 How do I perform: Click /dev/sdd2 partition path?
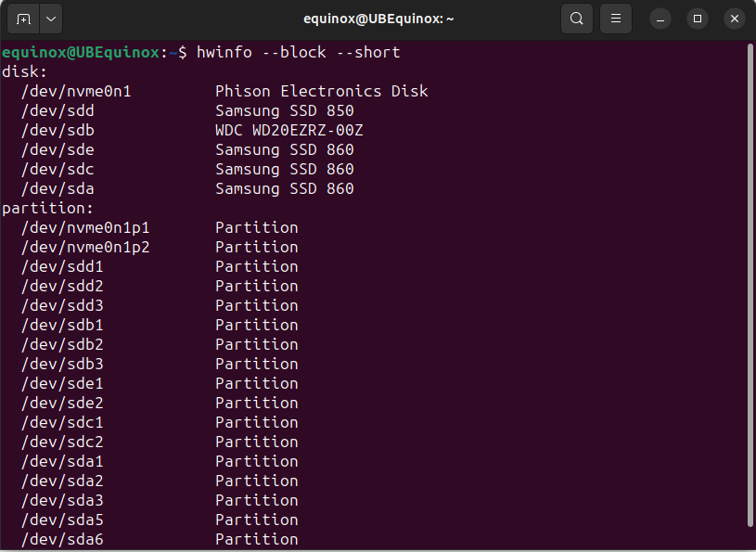pyautogui.click(x=62, y=286)
